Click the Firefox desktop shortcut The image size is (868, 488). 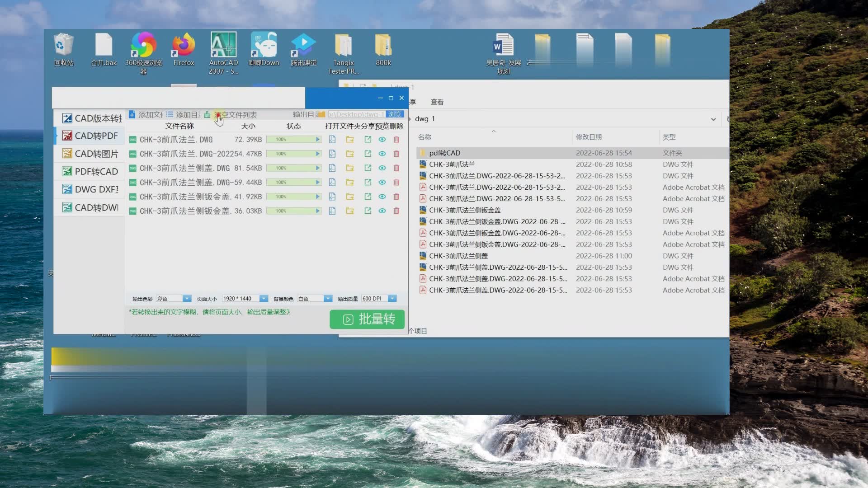(x=184, y=50)
